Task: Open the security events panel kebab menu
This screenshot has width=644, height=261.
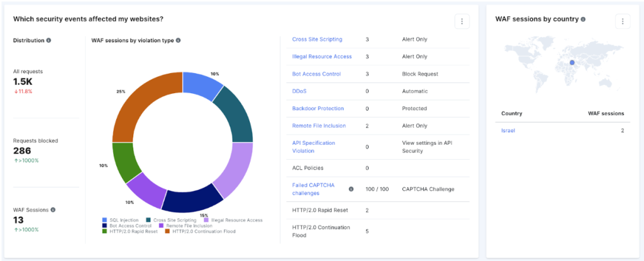Action: tap(462, 21)
